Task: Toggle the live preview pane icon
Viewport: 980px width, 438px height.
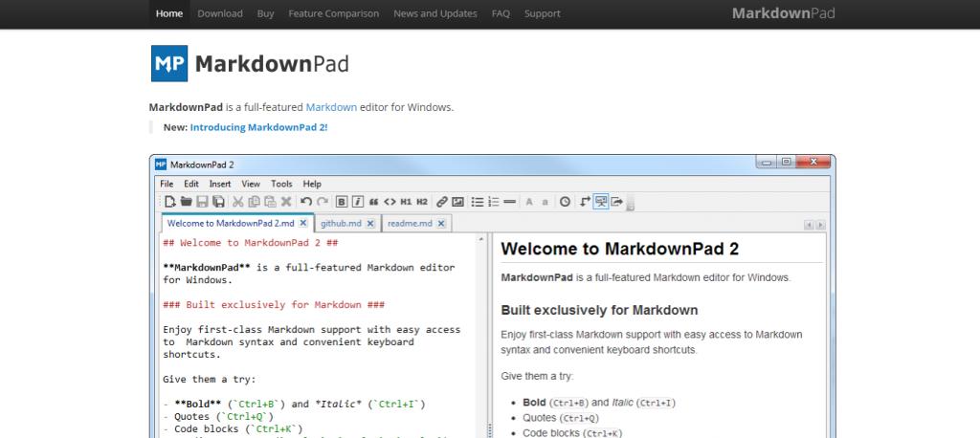Action: [x=601, y=201]
